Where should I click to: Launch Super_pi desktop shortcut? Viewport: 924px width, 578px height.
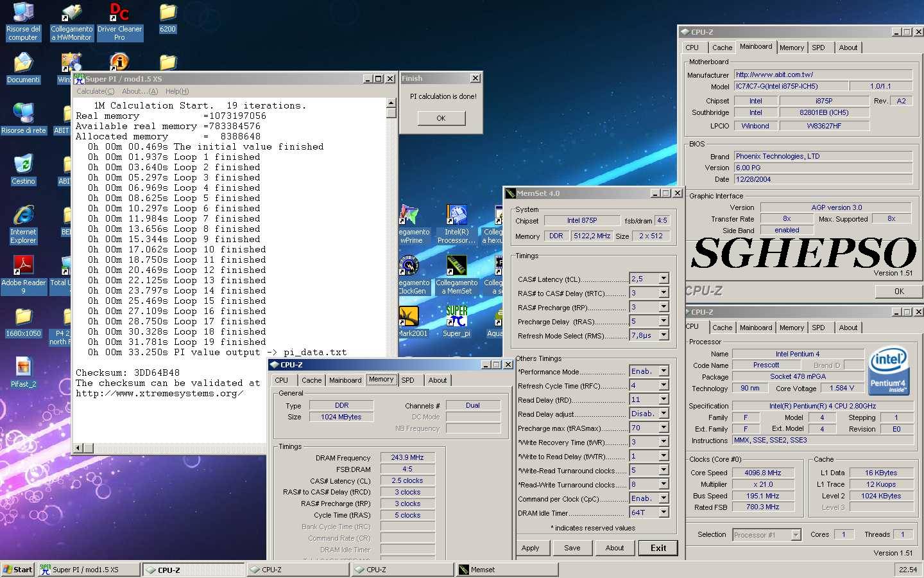(x=456, y=322)
